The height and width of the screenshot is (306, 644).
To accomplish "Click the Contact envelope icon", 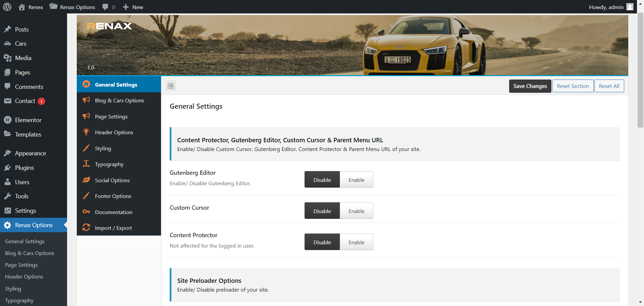I will point(8,101).
